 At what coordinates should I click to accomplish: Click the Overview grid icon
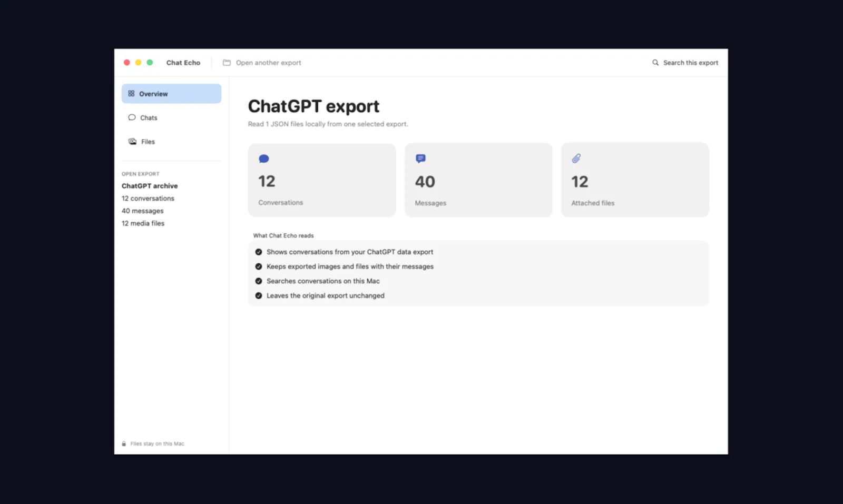131,93
